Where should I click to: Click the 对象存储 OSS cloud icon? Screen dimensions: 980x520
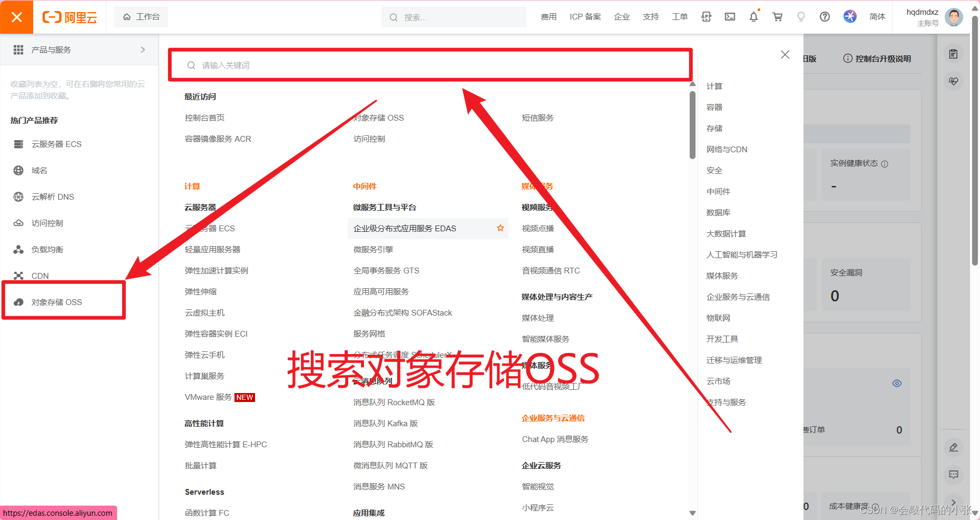18,302
